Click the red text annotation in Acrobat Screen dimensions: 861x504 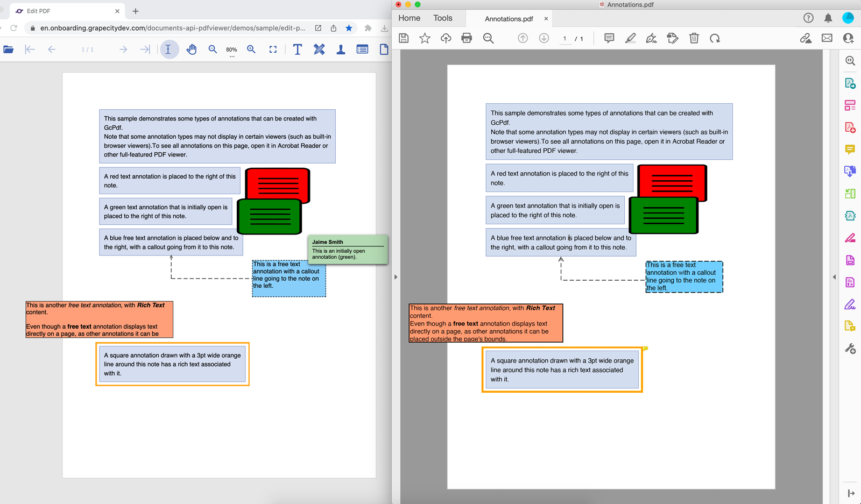(672, 183)
